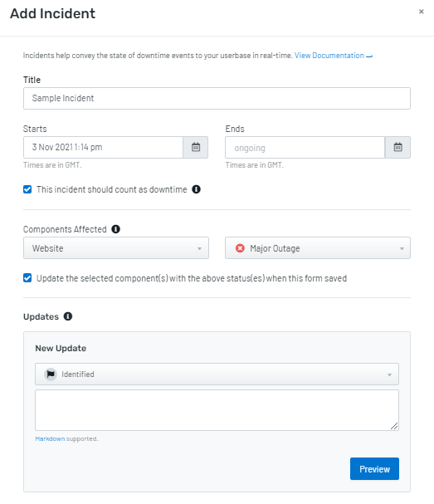Open the Major Outage status dropdown
This screenshot has width=434, height=504.
point(318,247)
